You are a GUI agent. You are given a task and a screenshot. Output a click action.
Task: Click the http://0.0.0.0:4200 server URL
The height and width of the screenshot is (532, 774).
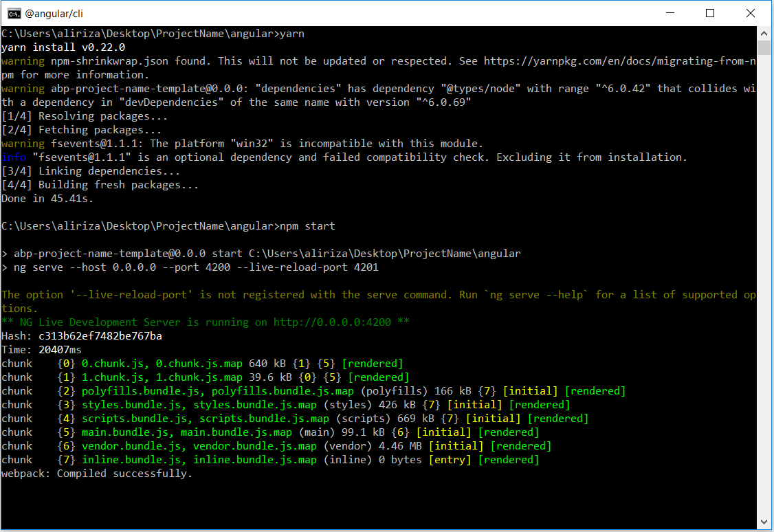pos(332,322)
